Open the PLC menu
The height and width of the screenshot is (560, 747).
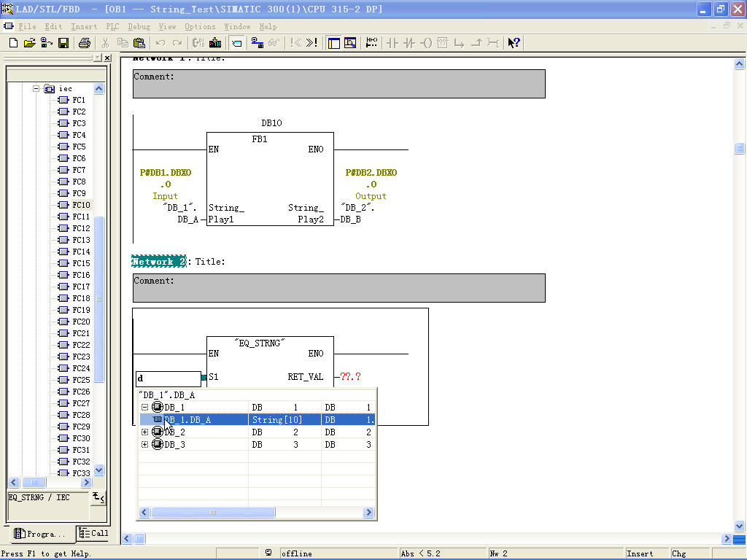[x=112, y=27]
